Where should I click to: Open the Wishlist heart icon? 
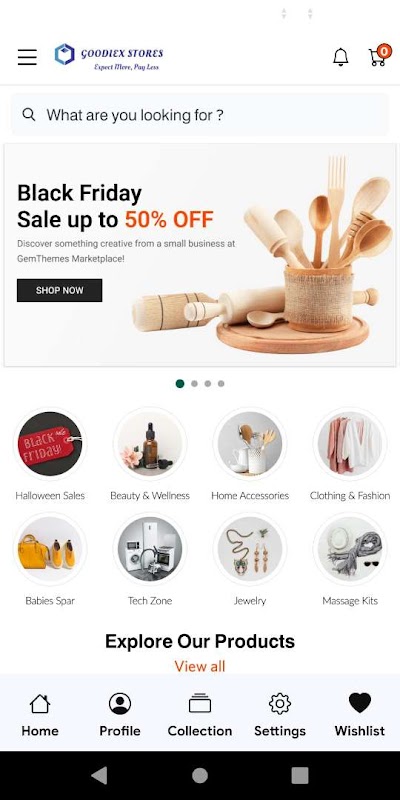360,703
